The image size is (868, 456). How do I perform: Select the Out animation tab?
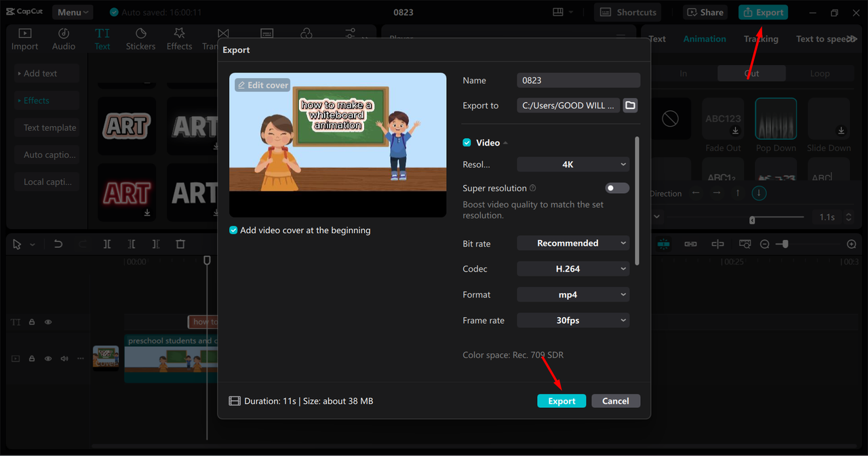(x=751, y=73)
